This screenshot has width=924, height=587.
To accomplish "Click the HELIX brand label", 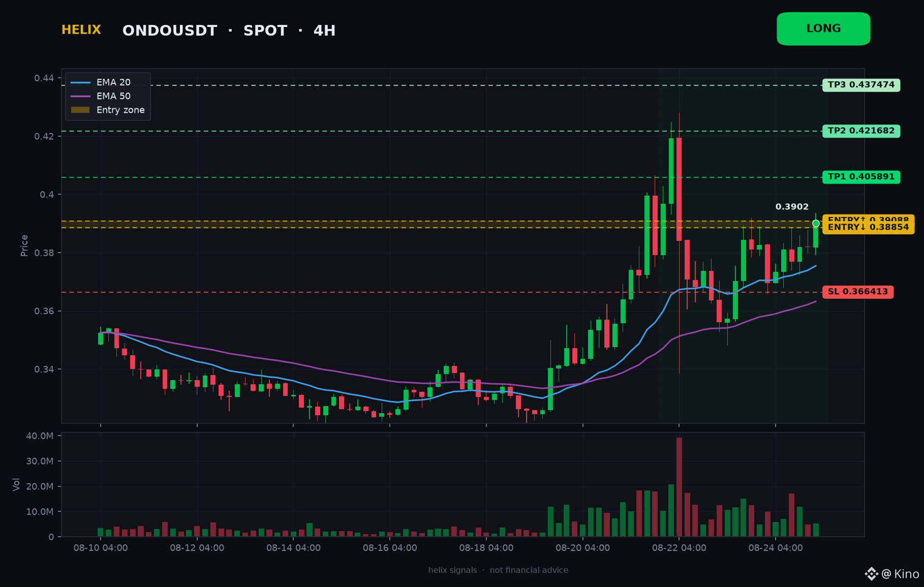I will (x=81, y=30).
